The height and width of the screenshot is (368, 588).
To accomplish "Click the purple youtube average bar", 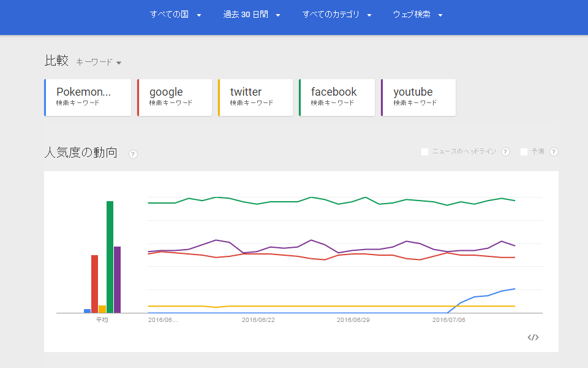I will [118, 280].
